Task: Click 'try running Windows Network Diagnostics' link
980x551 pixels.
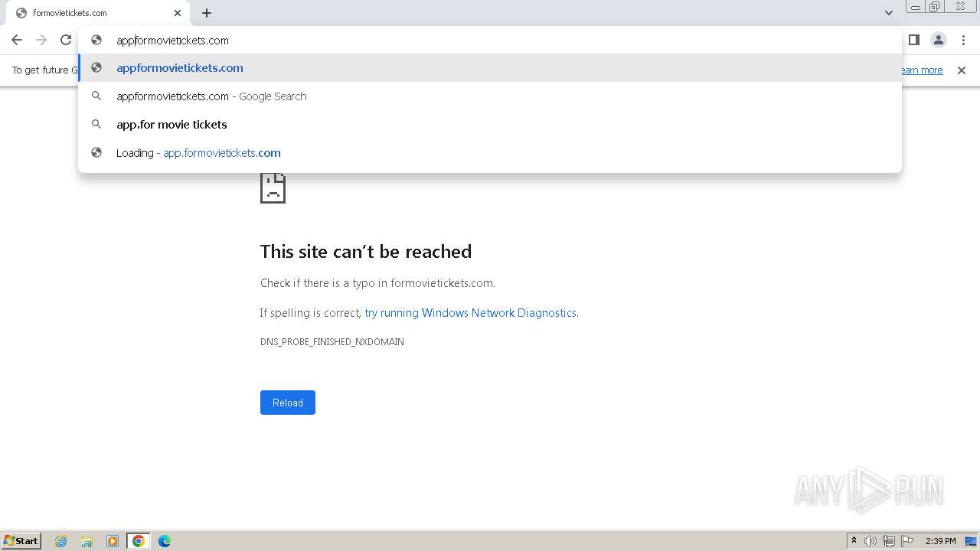Action: click(x=470, y=313)
